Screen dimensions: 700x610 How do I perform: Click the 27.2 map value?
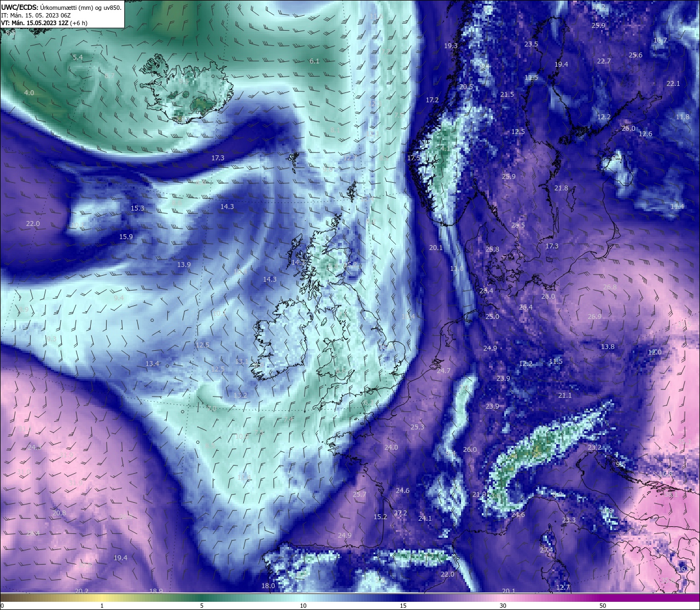click(400, 513)
